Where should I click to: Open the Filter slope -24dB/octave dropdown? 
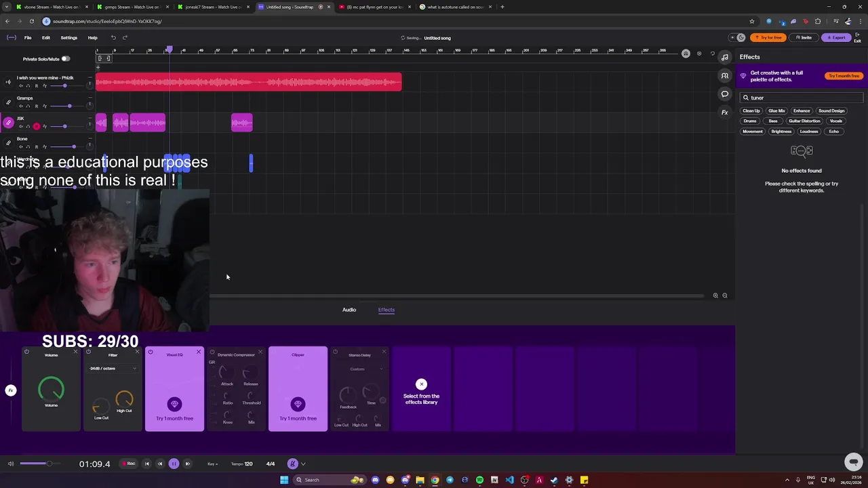(113, 369)
